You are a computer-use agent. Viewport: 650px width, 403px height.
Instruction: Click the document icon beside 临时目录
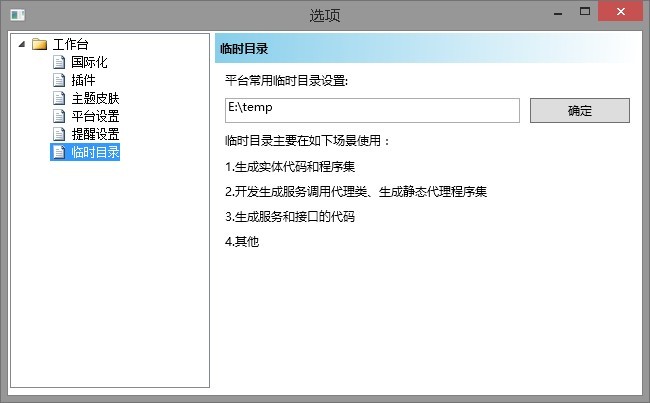click(59, 152)
